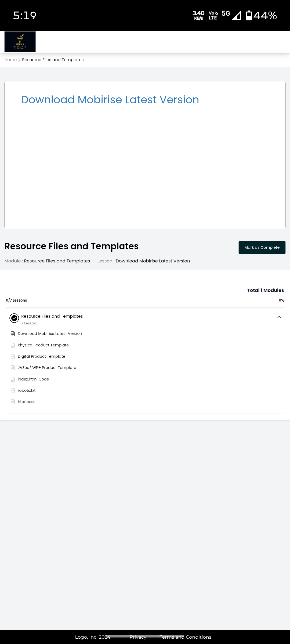Click the document icon beside index.html Code

[x=13, y=379]
